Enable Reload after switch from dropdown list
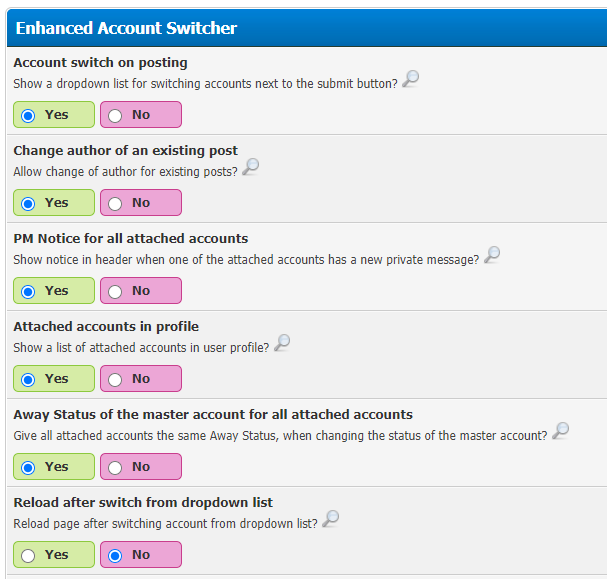607x579 pixels. 54,554
